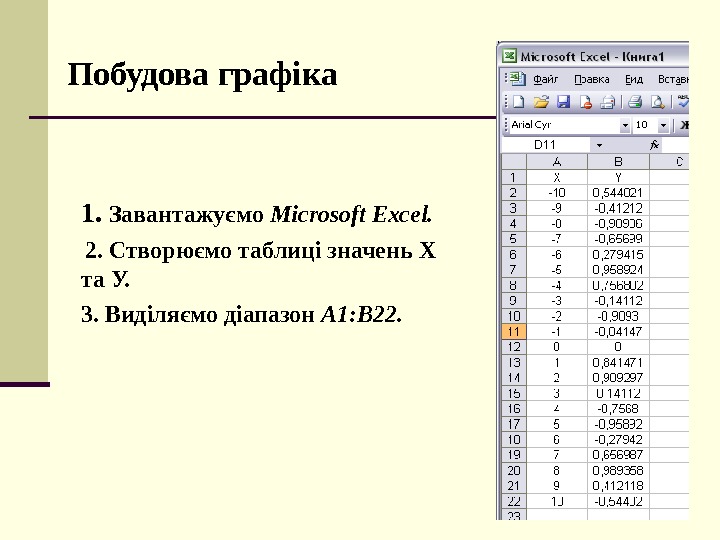Click the workbook icon beside Файл menu
Viewport: 720px width, 540px height.
tap(518, 79)
